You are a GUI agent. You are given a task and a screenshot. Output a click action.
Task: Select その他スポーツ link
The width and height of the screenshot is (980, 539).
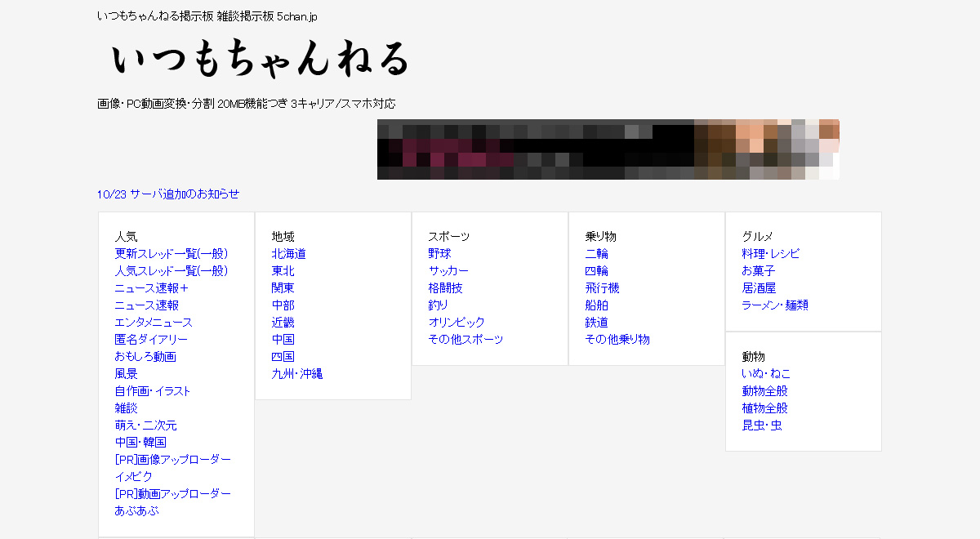465,340
